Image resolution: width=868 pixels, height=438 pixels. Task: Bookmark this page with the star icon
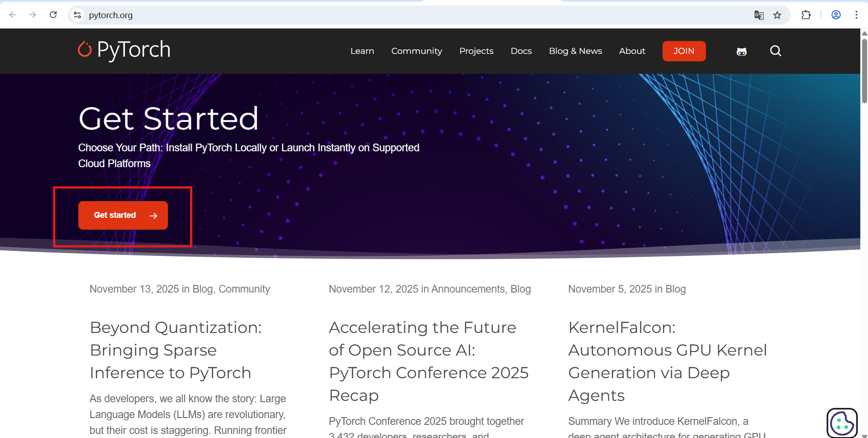click(x=777, y=15)
